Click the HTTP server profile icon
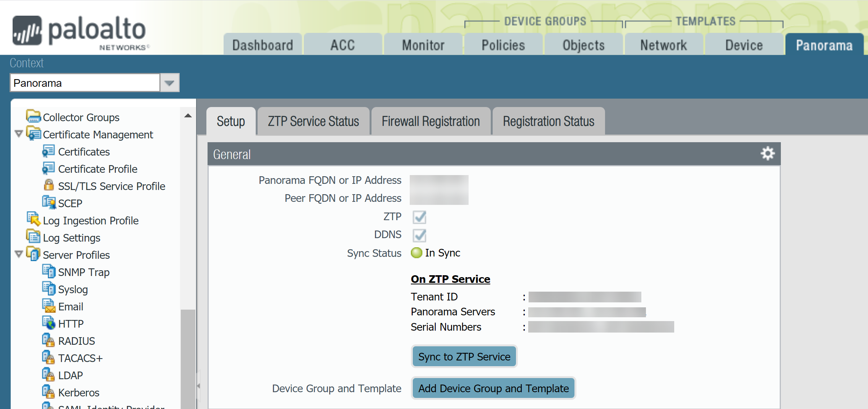 [49, 323]
